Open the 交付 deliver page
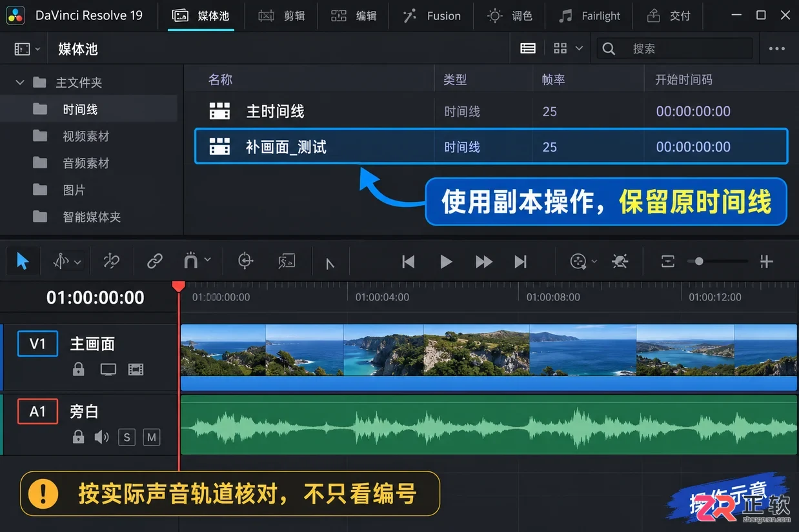Viewport: 799px width, 532px height. (668, 15)
